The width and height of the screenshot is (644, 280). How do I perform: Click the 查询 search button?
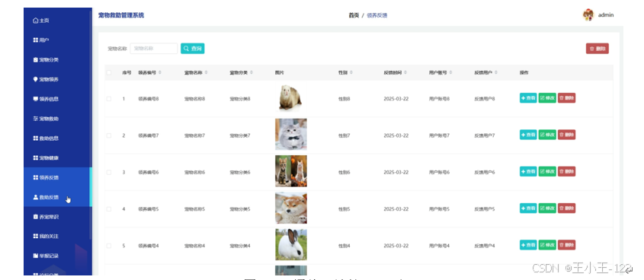[x=193, y=49]
